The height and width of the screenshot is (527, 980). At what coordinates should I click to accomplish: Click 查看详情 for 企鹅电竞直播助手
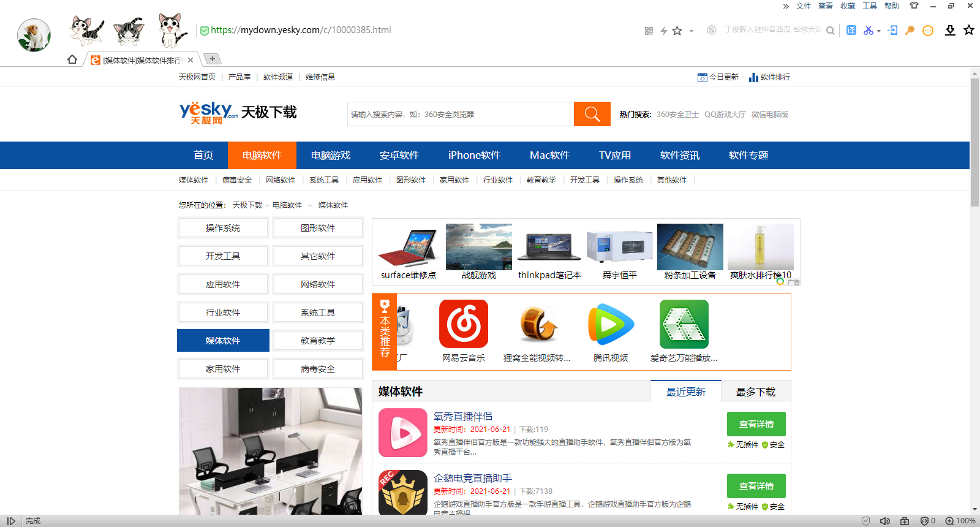[x=756, y=486]
